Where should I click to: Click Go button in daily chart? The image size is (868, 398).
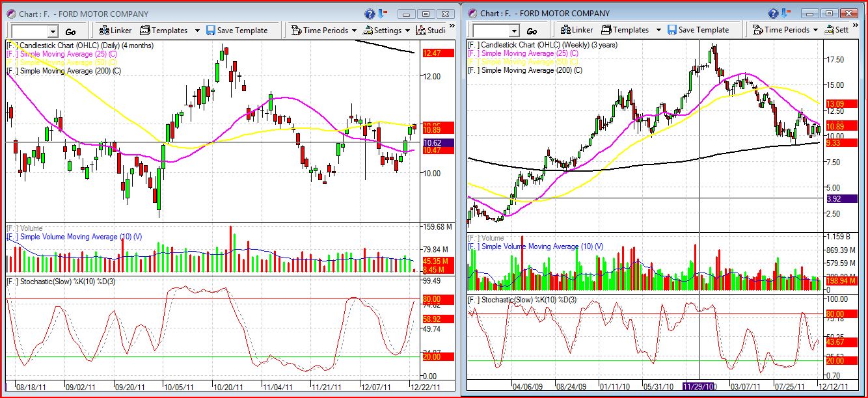tap(70, 31)
